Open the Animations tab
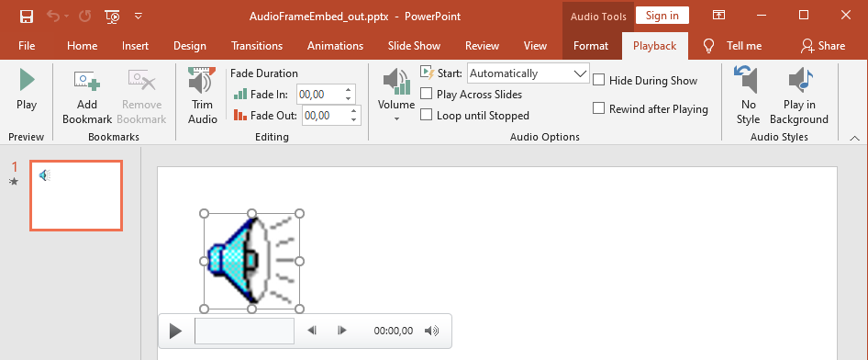 (x=336, y=46)
